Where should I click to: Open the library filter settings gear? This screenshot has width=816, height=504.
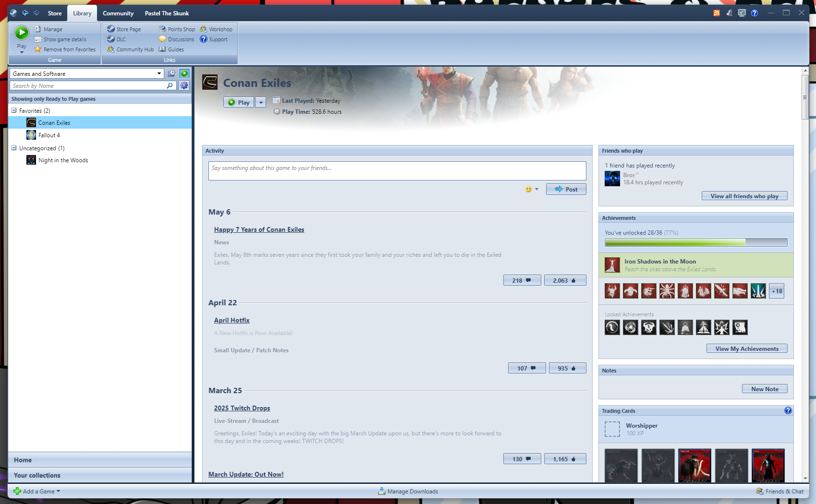tap(184, 85)
